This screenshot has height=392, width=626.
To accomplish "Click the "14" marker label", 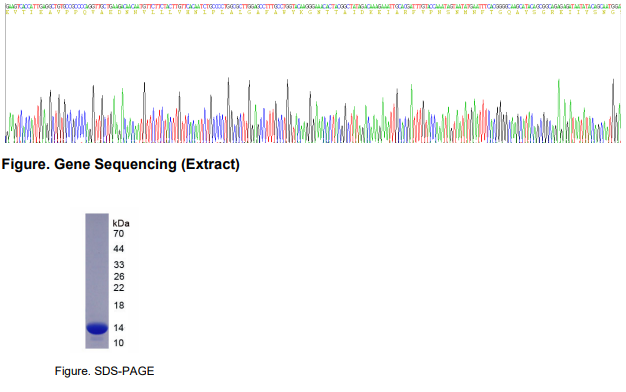I will [x=119, y=328].
